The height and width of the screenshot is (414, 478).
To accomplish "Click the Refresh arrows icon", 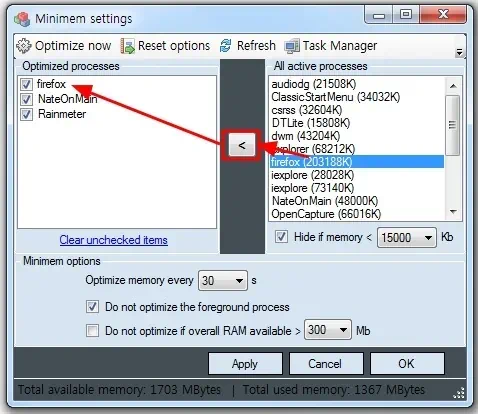I will [x=226, y=46].
